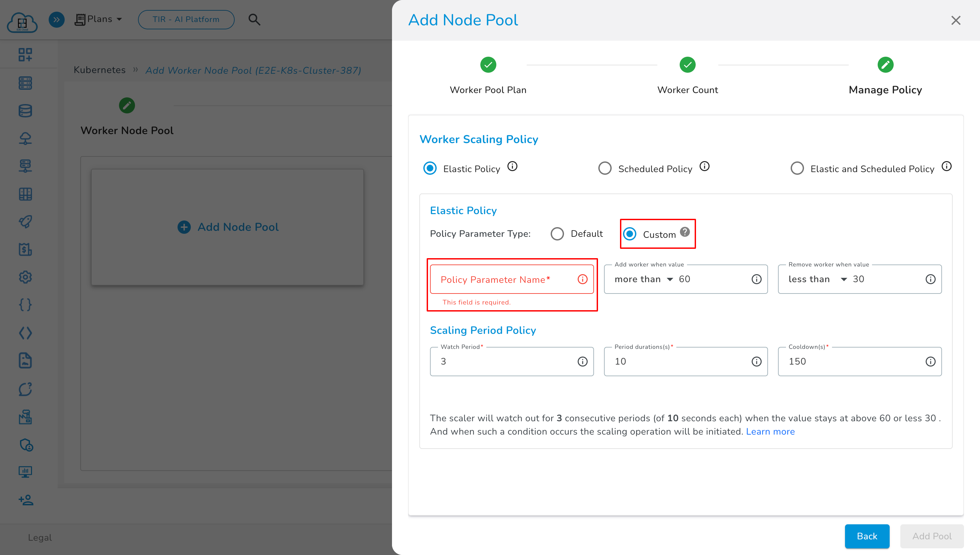Click the info icon in Watch Period field
The image size is (980, 555).
click(582, 362)
